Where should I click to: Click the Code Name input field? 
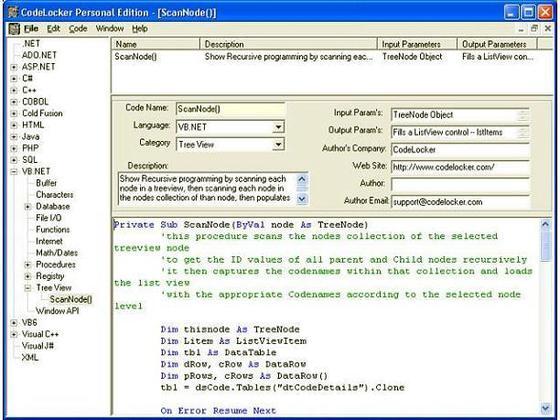(x=230, y=109)
